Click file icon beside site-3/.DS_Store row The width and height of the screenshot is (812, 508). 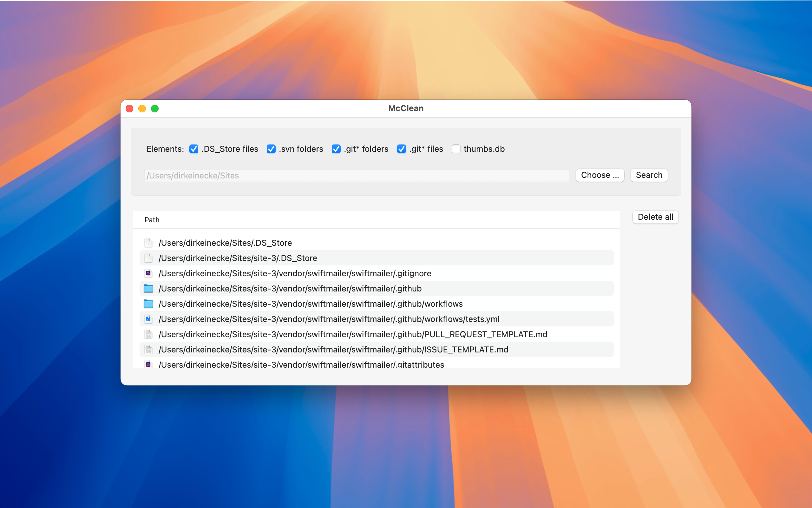[148, 258]
